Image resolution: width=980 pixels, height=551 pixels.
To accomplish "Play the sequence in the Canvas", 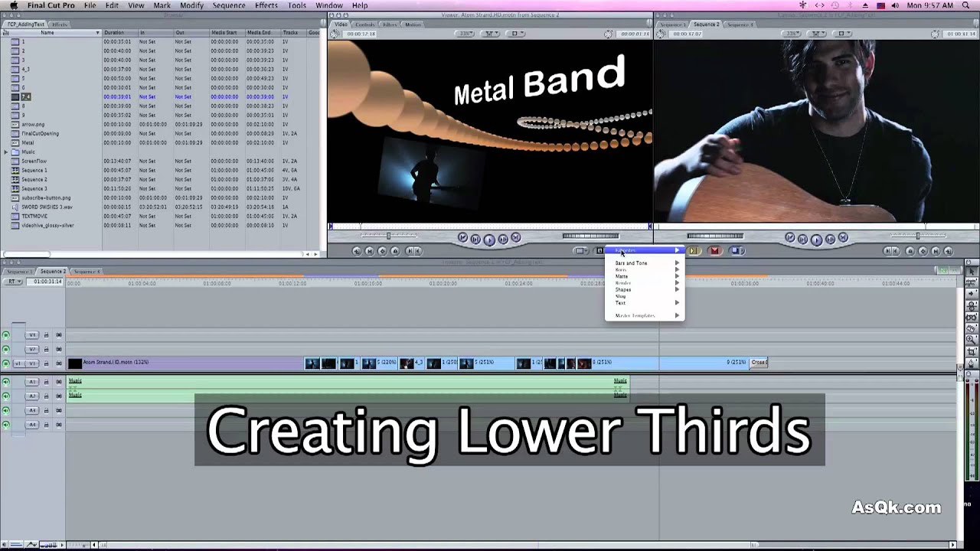I will 816,239.
